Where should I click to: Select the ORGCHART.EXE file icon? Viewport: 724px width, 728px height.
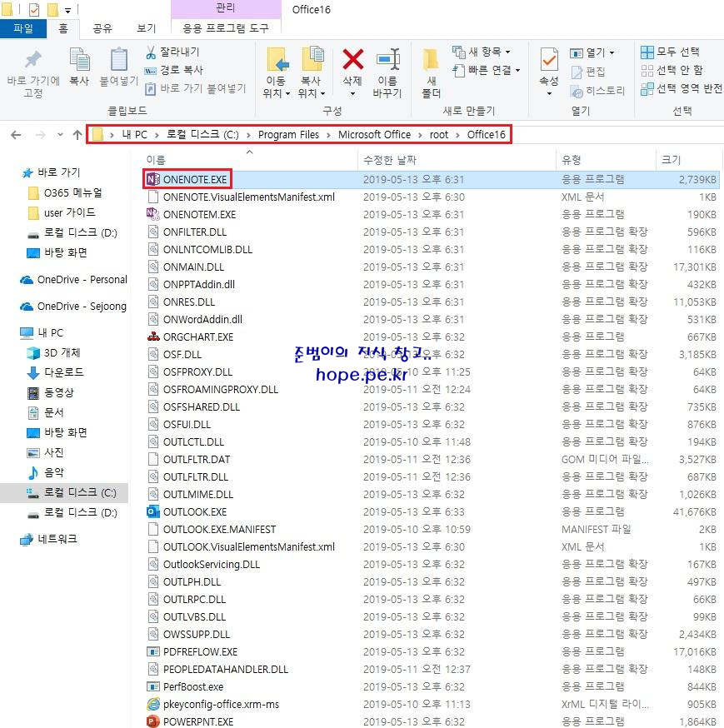[x=152, y=337]
